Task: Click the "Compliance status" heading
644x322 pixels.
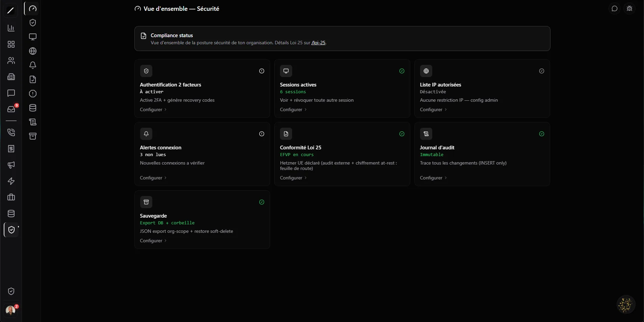Action: click(172, 35)
